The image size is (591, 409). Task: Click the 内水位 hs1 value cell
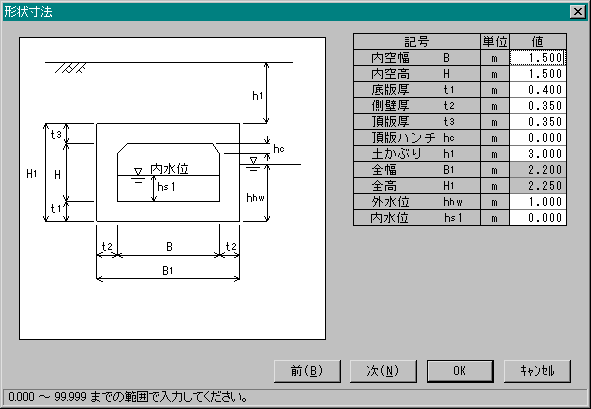tap(538, 218)
